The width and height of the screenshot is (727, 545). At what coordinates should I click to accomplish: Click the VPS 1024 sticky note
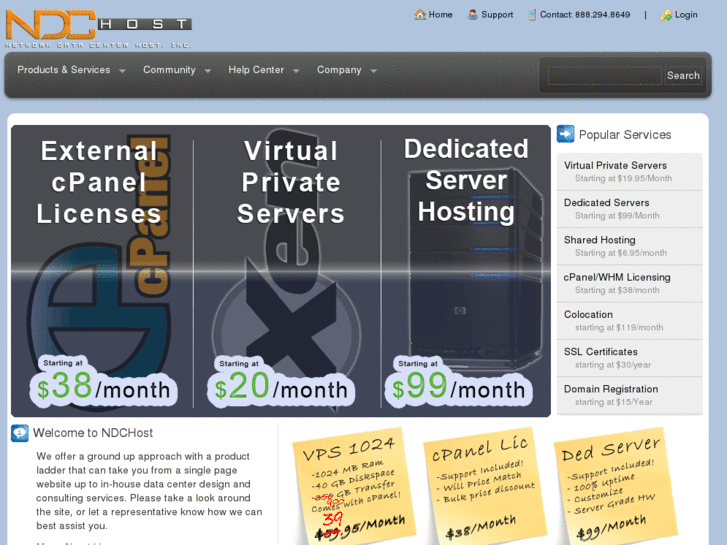pyautogui.click(x=355, y=487)
